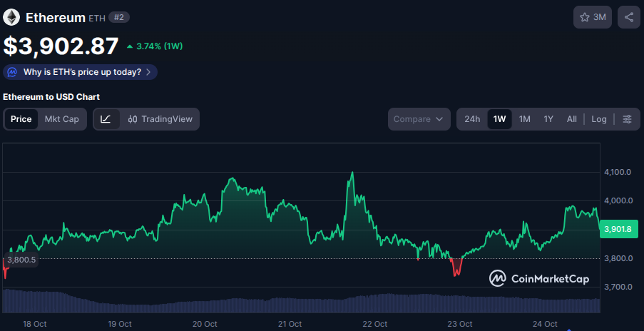
Task: Switch to TradingView candlestick chart
Action: coord(160,119)
